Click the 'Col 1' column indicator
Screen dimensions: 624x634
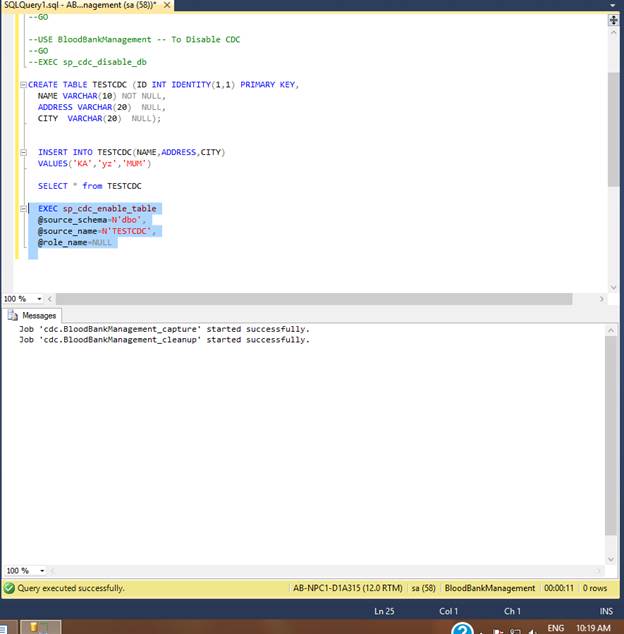point(448,611)
